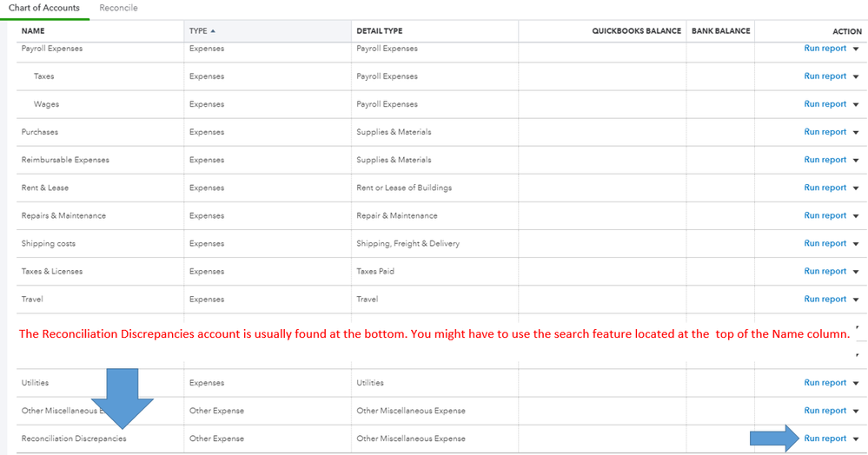Select the Travel account name
868x455 pixels.
pos(32,299)
